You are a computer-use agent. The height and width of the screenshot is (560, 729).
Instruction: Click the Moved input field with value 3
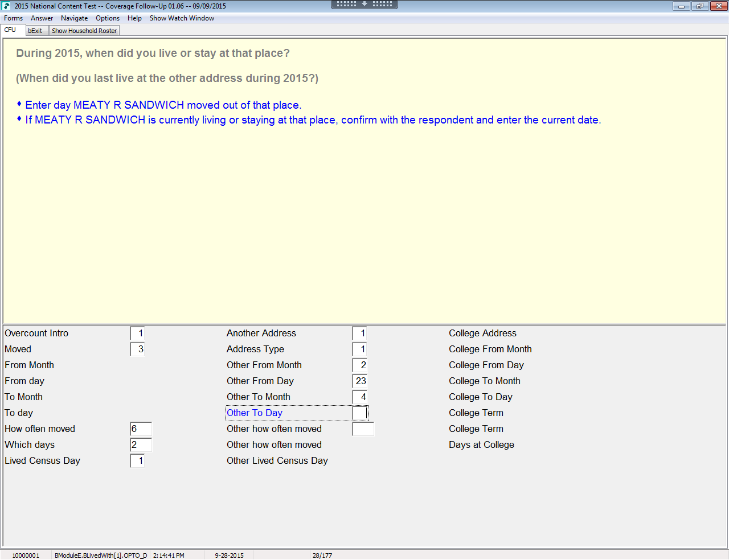[x=137, y=349]
